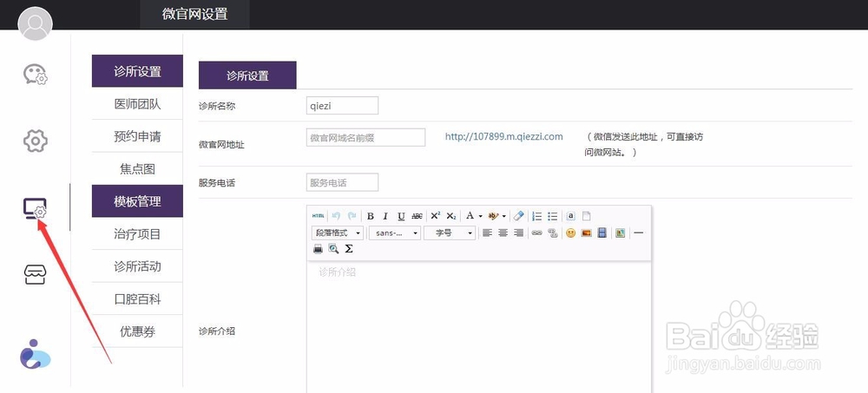Screen dimensions: 868x393
Task: Toggle strikethrough ABC formatting
Action: pyautogui.click(x=417, y=216)
